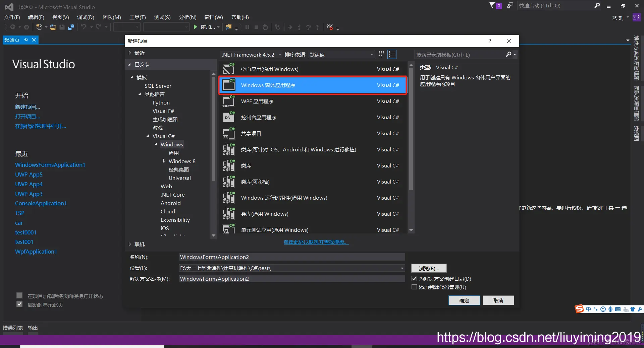The image size is (644, 348).
Task: Click the Sogou input method logo
Action: coord(579,309)
